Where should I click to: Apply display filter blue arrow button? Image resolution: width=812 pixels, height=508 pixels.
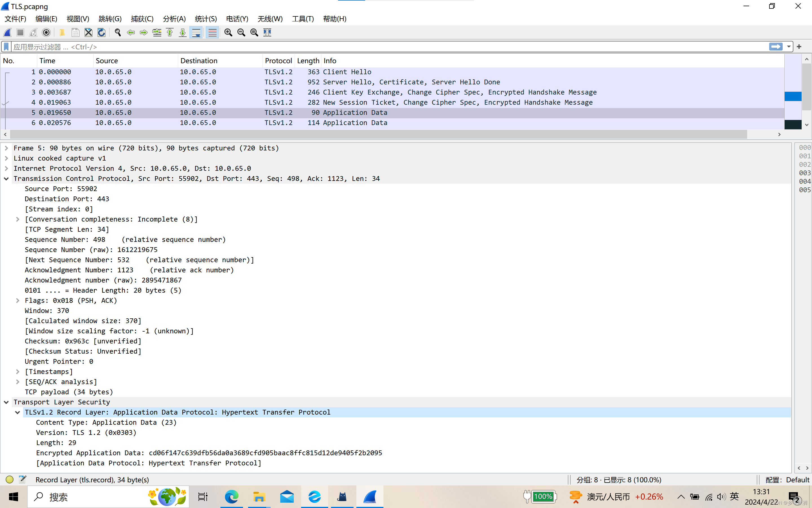(776, 47)
